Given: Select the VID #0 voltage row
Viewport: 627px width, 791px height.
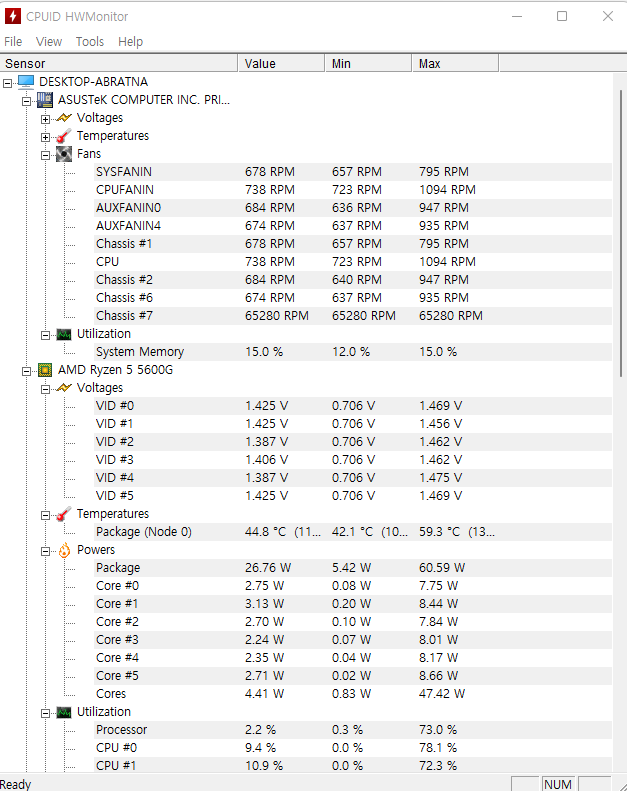Looking at the screenshot, I should 353,406.
